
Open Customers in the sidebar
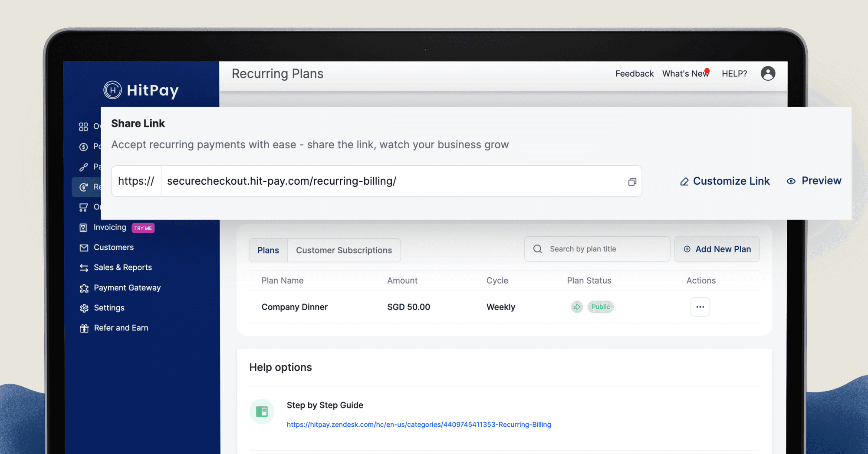click(x=114, y=247)
